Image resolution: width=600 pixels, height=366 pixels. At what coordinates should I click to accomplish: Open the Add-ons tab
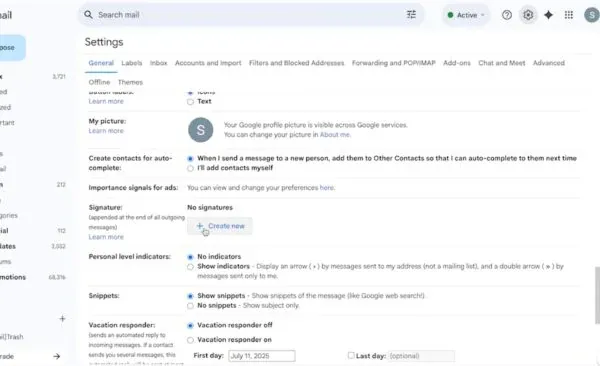coord(457,63)
